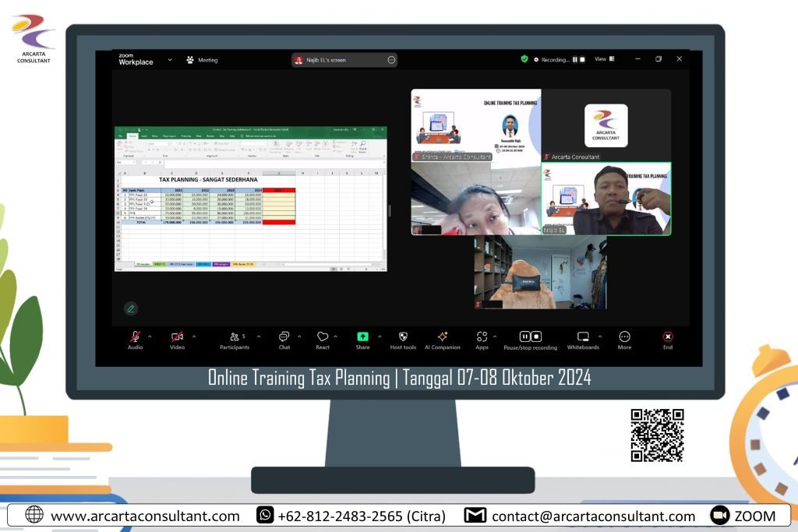Open the More options menu
This screenshot has width=798, height=532.
(624, 338)
